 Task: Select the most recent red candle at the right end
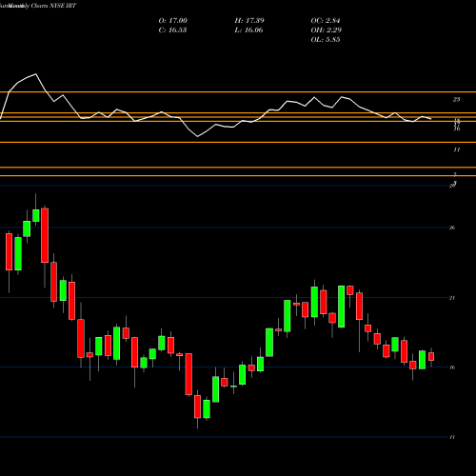tap(431, 357)
